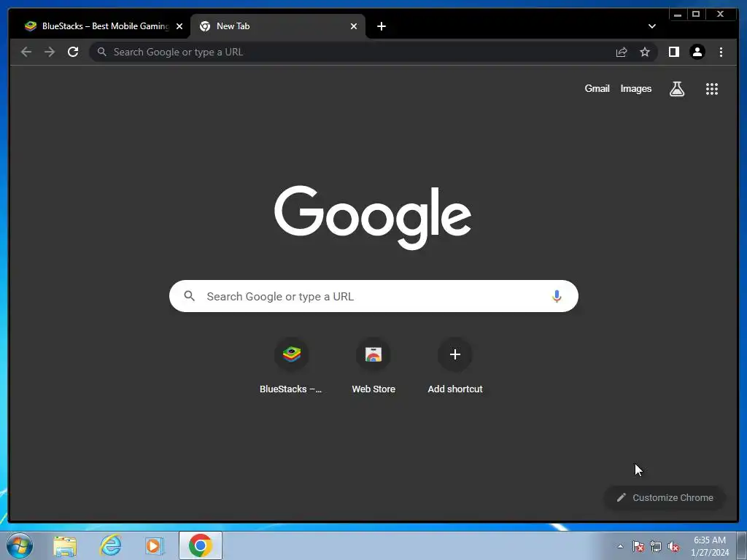
Task: Click the Chrome taskbar button
Action: pos(200,545)
